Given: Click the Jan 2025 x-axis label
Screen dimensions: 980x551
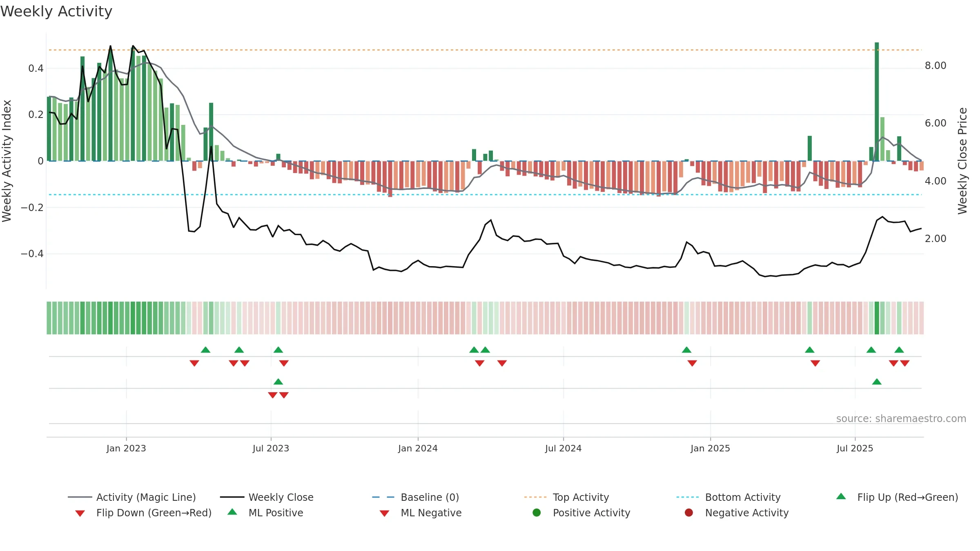Looking at the screenshot, I should (710, 449).
